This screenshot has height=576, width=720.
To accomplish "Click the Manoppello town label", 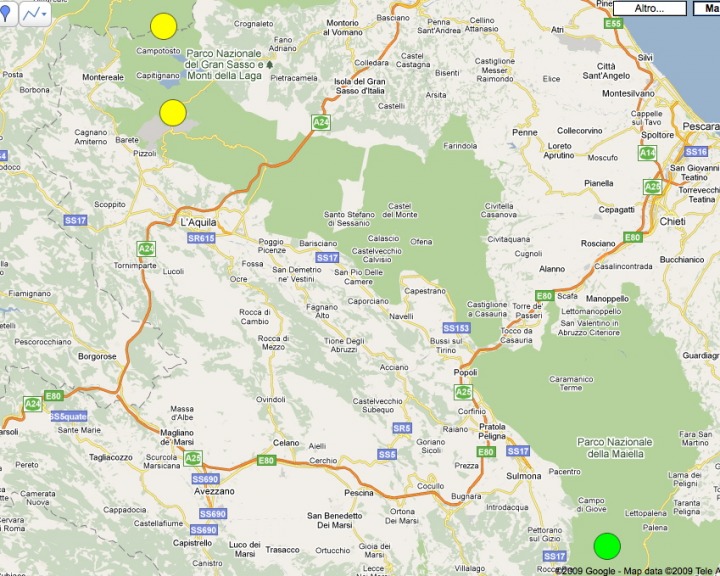I will (x=607, y=299).
